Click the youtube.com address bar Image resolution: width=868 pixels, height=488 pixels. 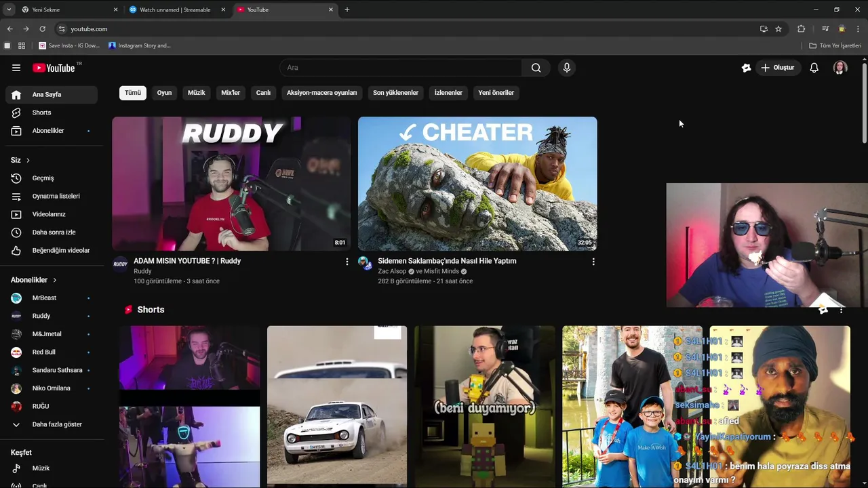407,29
